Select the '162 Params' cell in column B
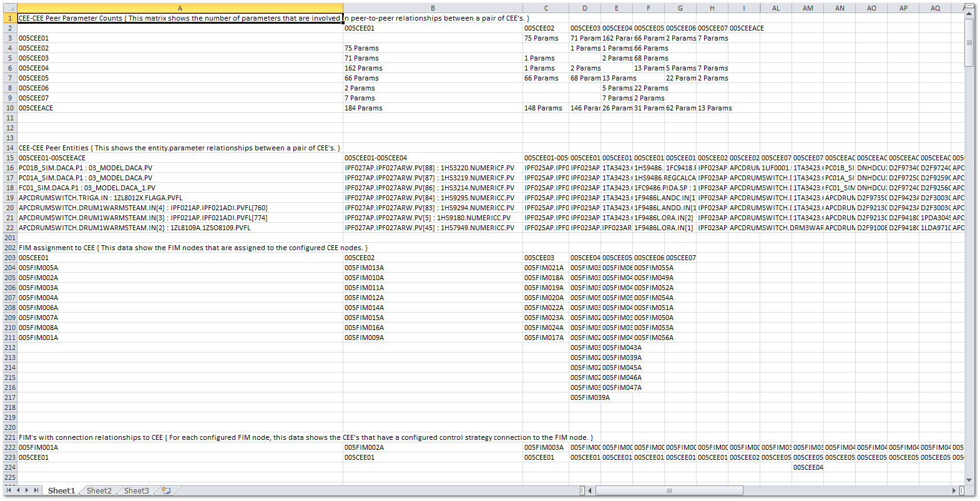The image size is (980, 501). click(433, 68)
